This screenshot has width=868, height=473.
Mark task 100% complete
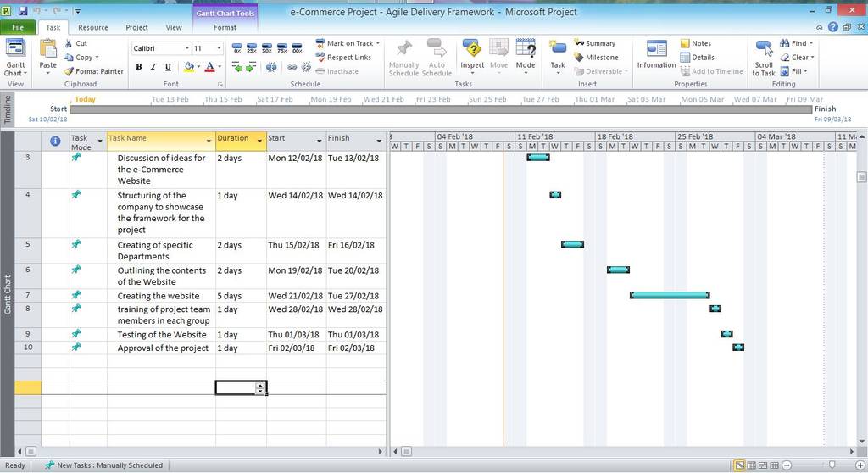[297, 48]
